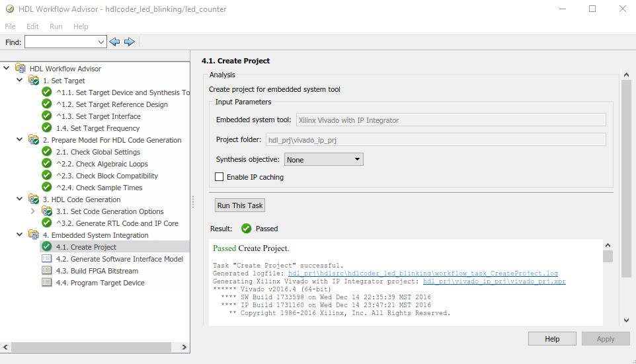This screenshot has height=364, width=636.
Task: Open the Run menu
Action: [x=56, y=26]
